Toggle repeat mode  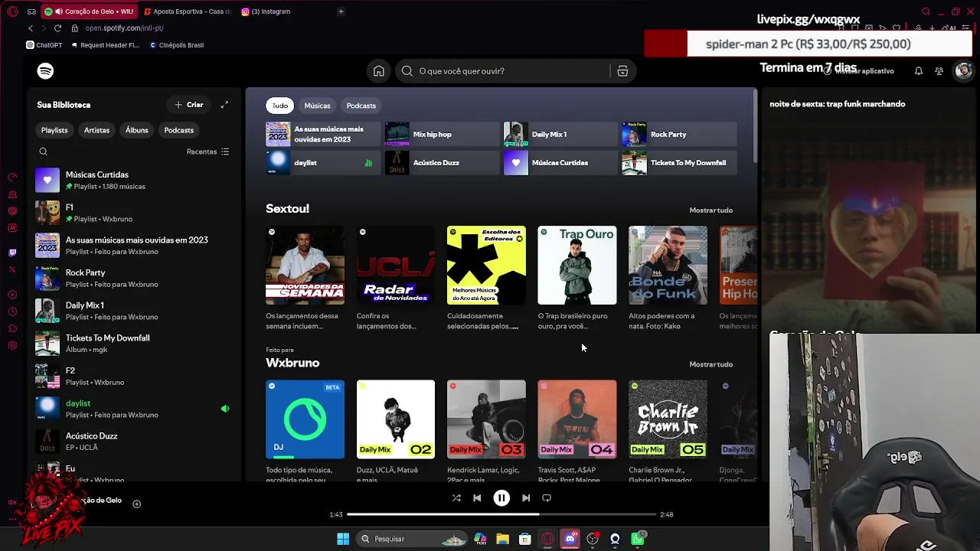click(x=547, y=498)
